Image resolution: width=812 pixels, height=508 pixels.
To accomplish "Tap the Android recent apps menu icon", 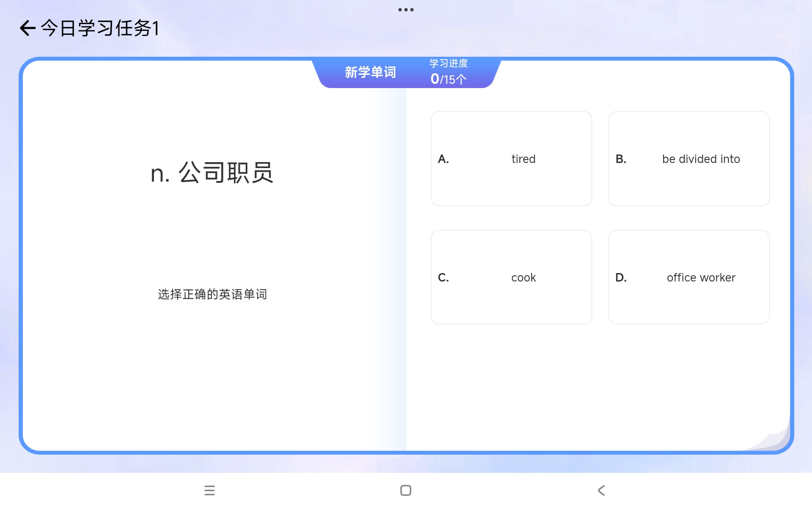I will (209, 490).
